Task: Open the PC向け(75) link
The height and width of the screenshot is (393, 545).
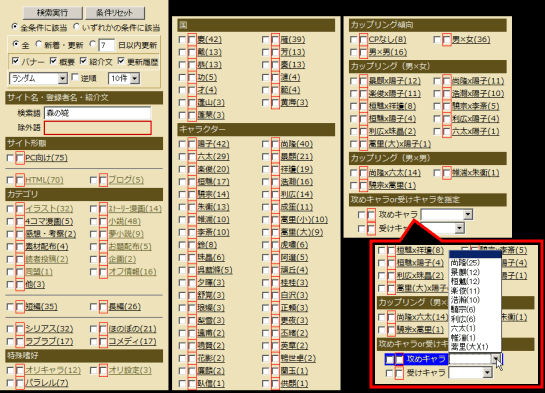Action: pyautogui.click(x=46, y=158)
